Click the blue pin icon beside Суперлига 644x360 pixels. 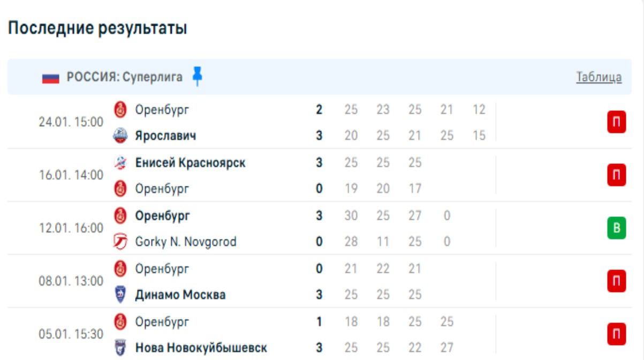tap(198, 76)
